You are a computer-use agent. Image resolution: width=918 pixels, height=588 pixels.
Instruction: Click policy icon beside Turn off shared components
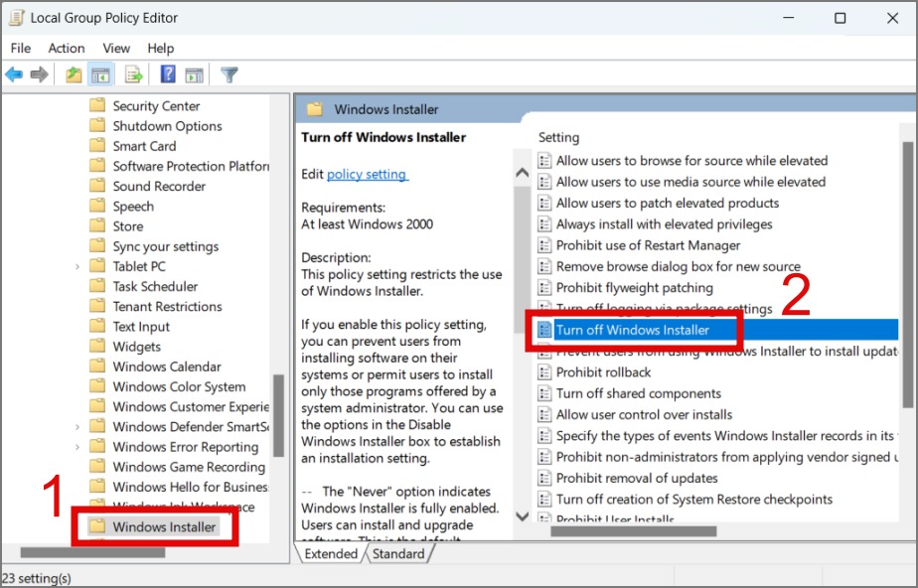tap(544, 393)
